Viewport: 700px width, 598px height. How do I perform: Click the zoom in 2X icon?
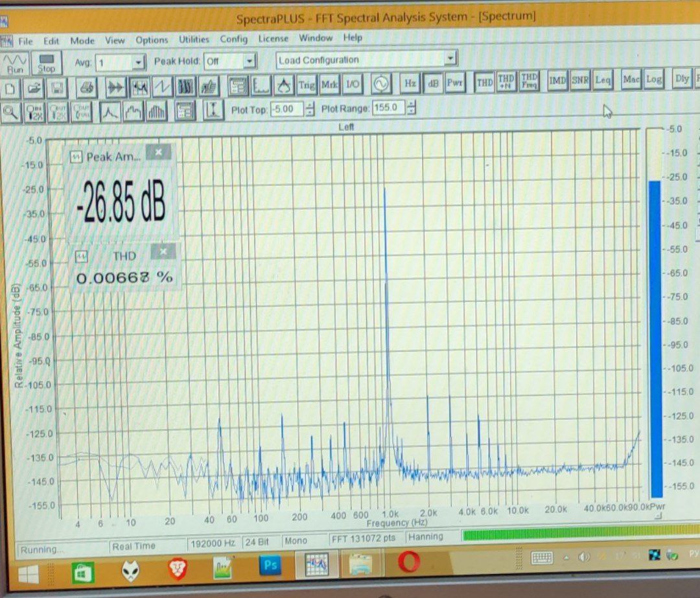[34, 112]
